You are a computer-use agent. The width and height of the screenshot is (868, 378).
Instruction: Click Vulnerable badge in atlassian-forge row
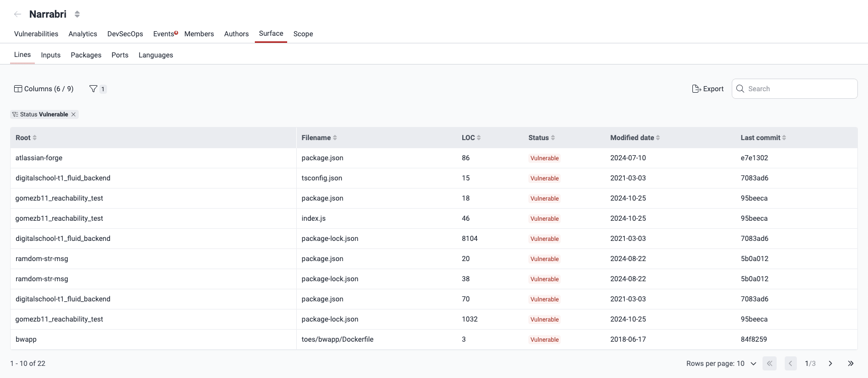pos(545,158)
